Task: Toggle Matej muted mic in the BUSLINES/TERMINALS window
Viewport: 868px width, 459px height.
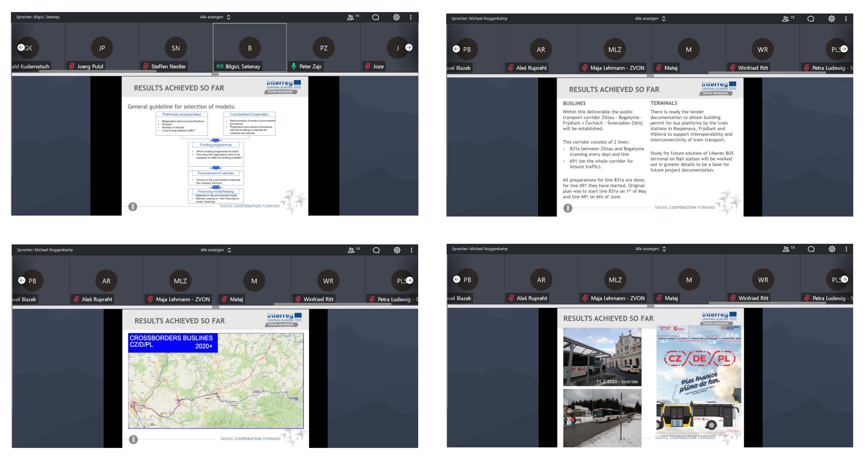Action: [x=659, y=68]
